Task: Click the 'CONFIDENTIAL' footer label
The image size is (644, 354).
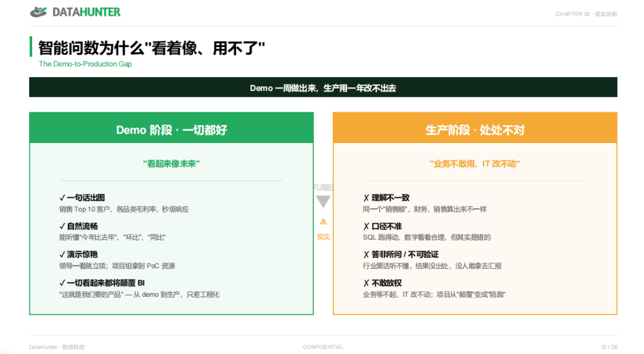Action: [x=323, y=347]
